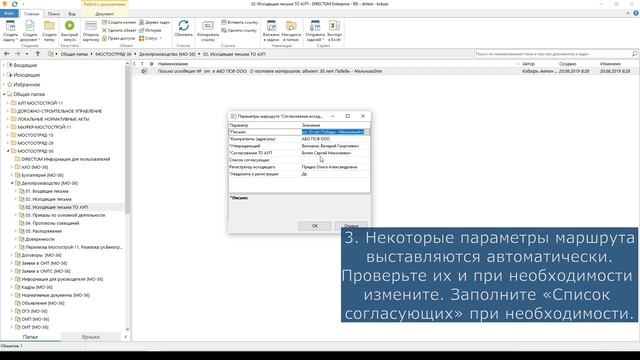The image size is (640, 360).
Task: Sort list by Создано column header
Action: tap(567, 64)
